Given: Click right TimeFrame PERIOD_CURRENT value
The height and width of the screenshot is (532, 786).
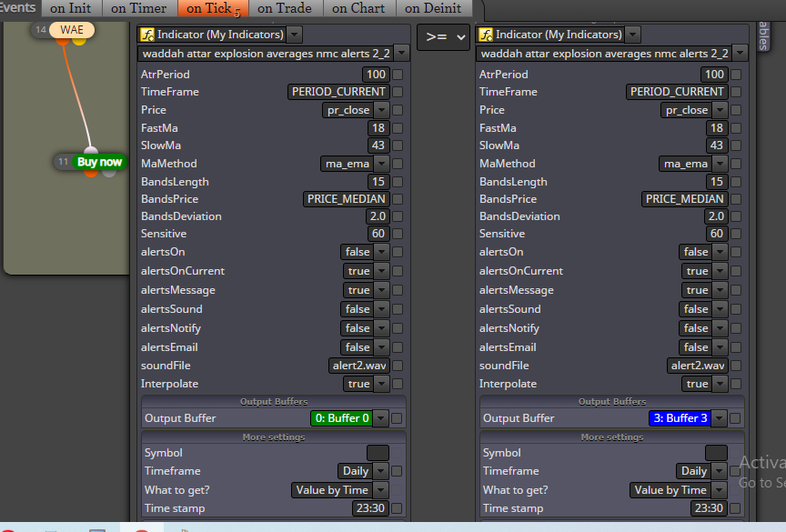Looking at the screenshot, I should click(677, 92).
